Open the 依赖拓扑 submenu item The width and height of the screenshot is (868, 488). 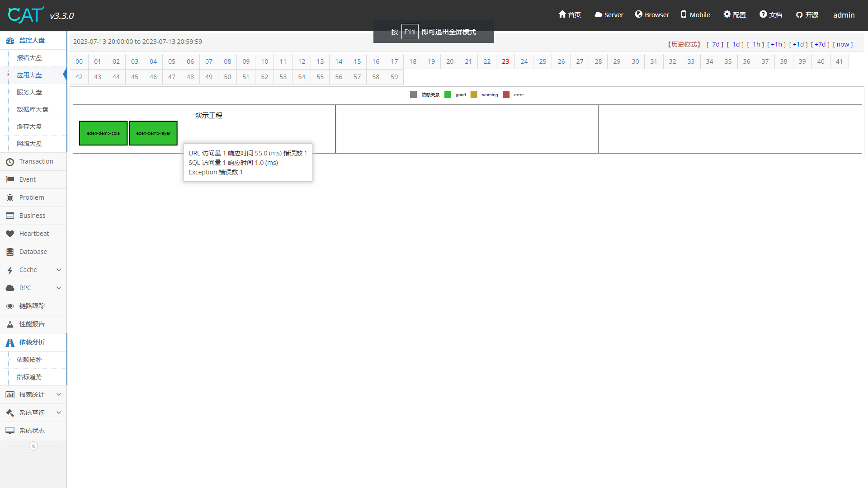(29, 360)
